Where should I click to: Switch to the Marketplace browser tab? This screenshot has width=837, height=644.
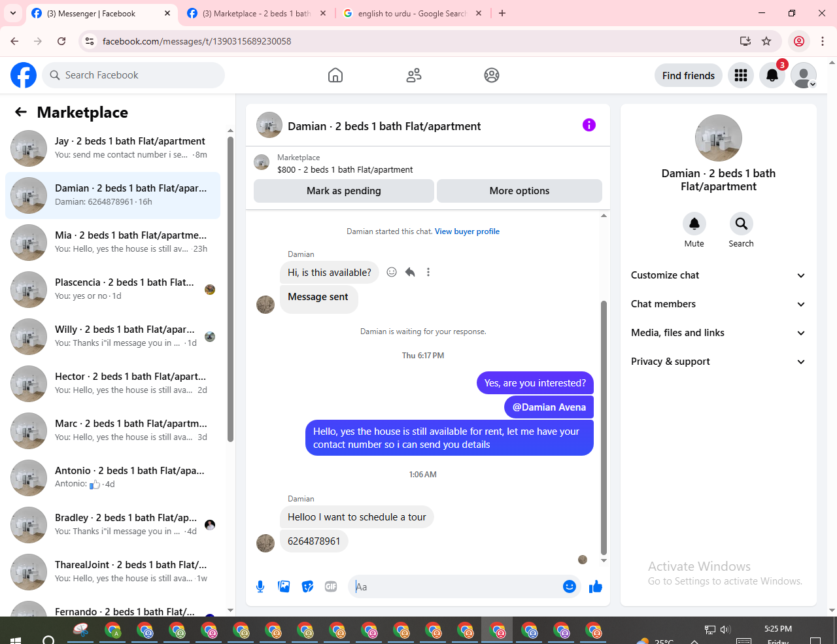click(256, 13)
